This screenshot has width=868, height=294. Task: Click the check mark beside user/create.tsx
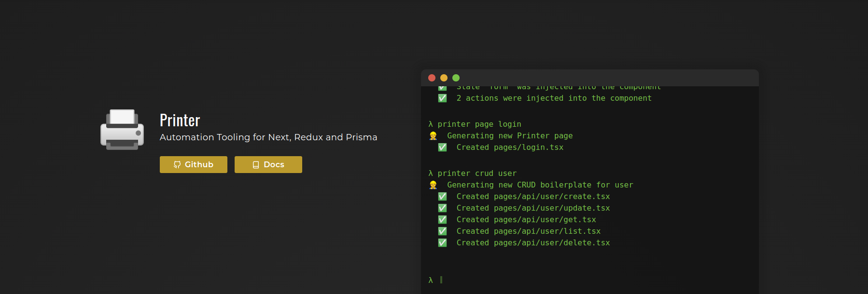[x=442, y=197]
